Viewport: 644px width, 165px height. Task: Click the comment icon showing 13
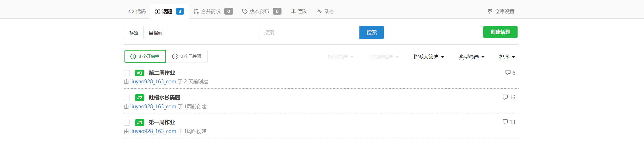(x=505, y=122)
